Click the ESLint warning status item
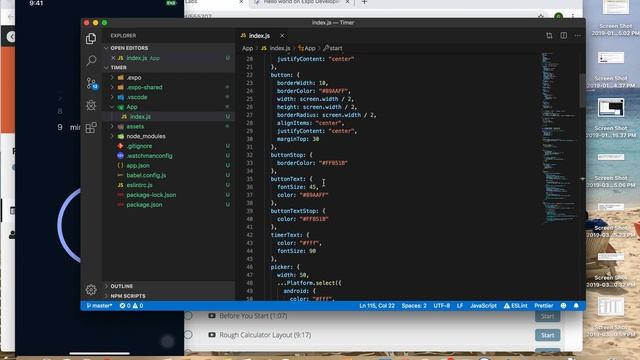 click(516, 305)
